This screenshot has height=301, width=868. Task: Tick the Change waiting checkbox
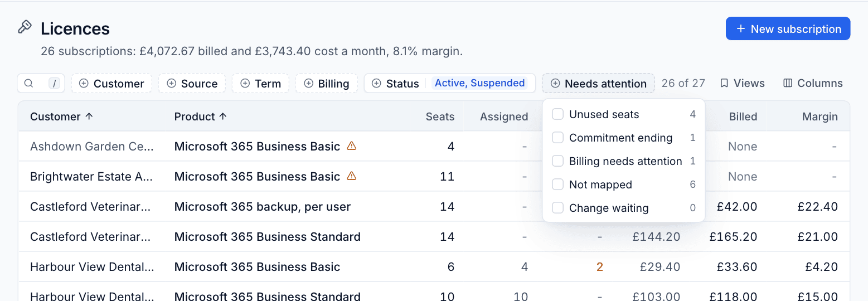pyautogui.click(x=557, y=208)
